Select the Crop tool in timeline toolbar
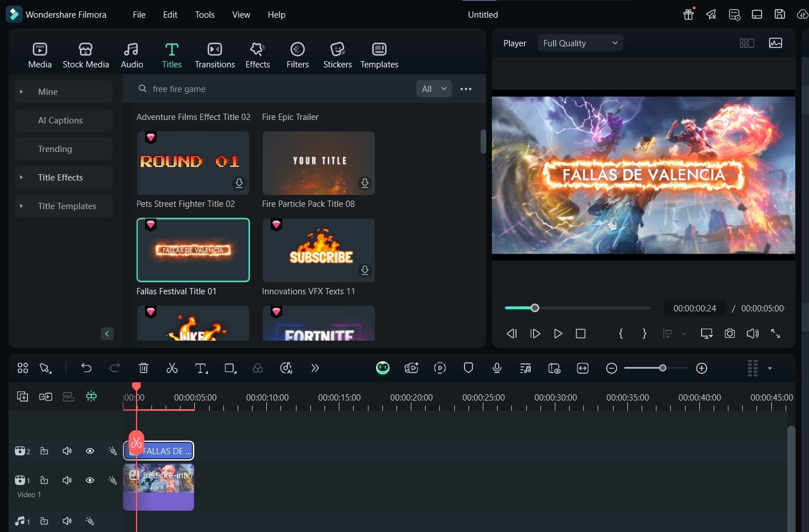 click(230, 368)
